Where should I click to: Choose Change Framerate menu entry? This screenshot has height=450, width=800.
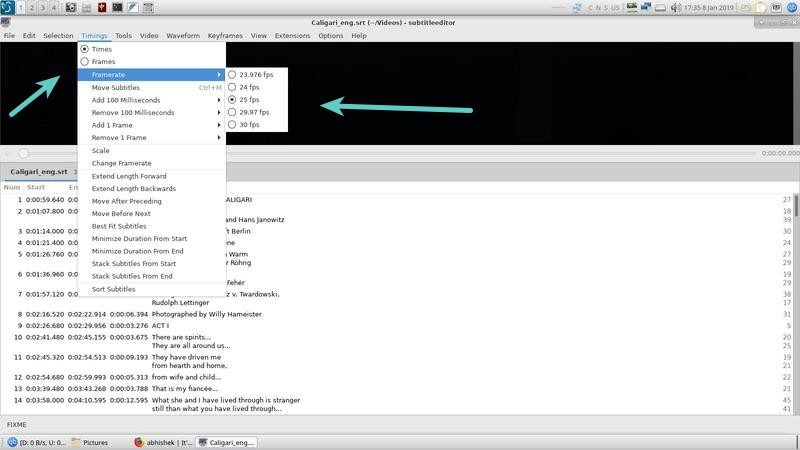pyautogui.click(x=152, y=163)
